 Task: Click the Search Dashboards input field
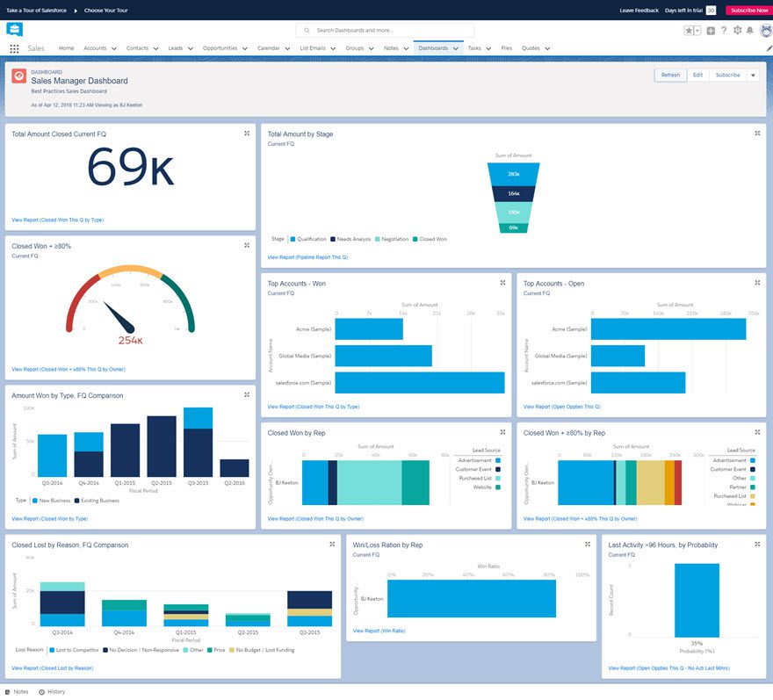point(386,30)
